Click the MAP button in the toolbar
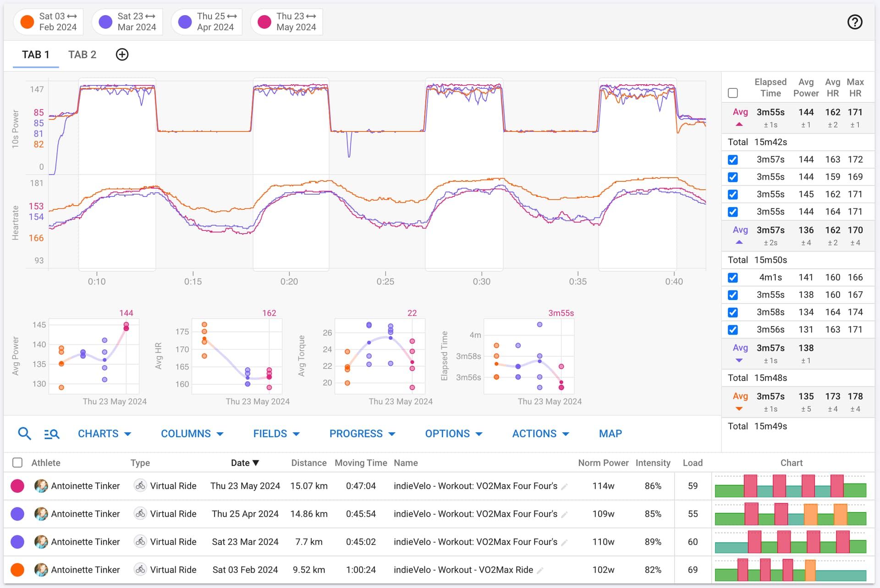 click(610, 434)
